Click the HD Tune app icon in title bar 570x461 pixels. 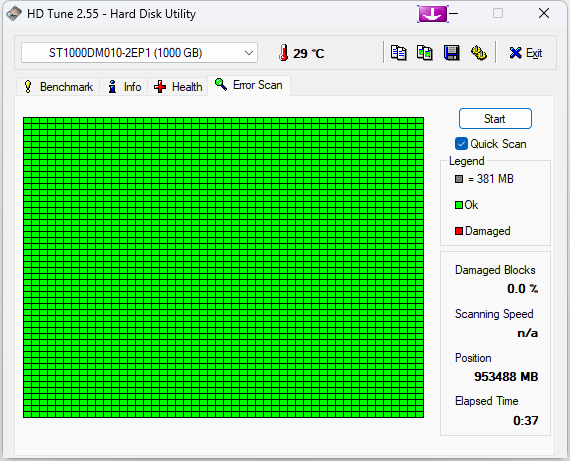14,14
